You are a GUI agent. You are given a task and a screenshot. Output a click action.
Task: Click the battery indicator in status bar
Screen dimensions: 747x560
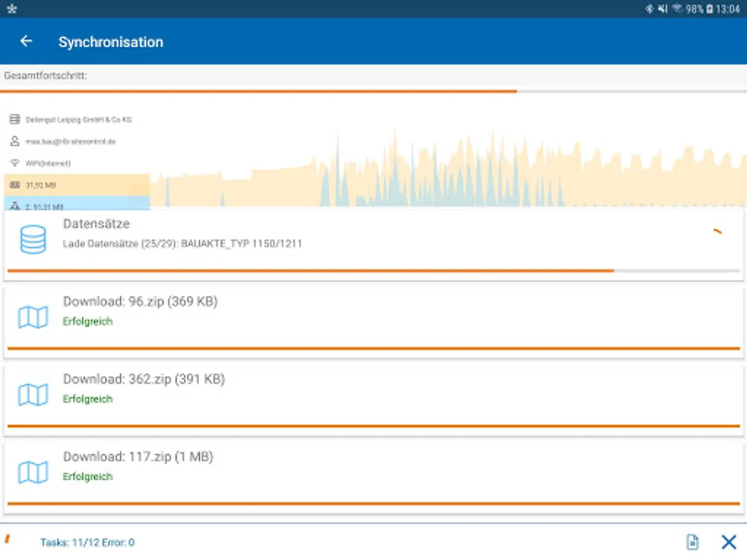[x=710, y=9]
